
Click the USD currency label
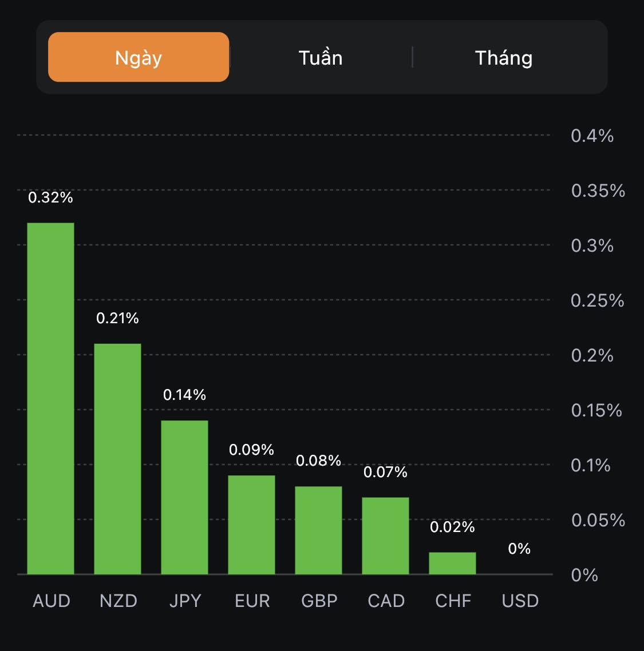click(520, 601)
